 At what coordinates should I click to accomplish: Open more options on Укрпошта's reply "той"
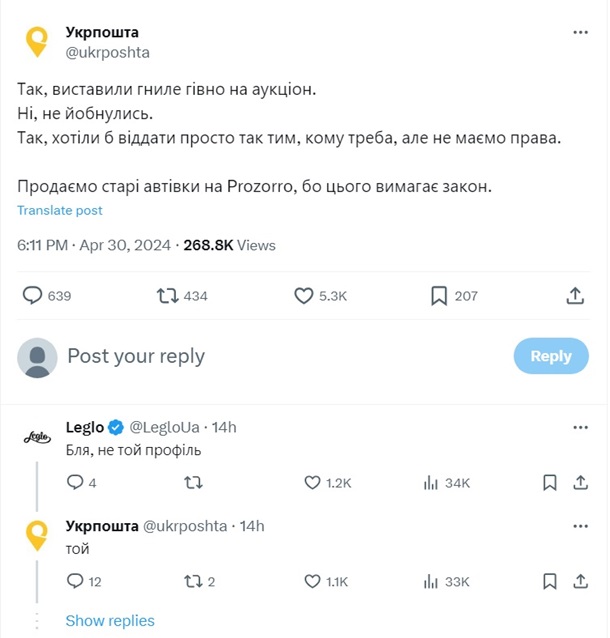[x=580, y=525]
